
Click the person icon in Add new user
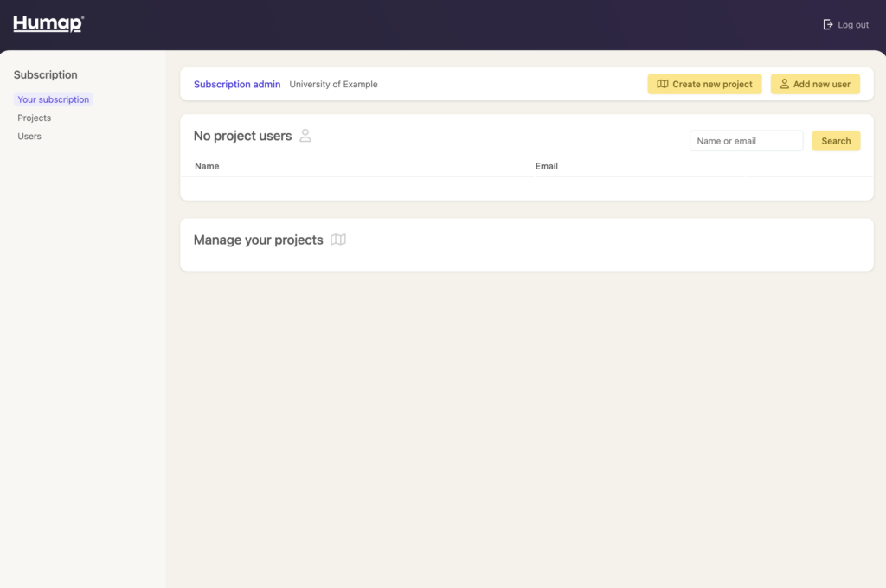(x=784, y=85)
